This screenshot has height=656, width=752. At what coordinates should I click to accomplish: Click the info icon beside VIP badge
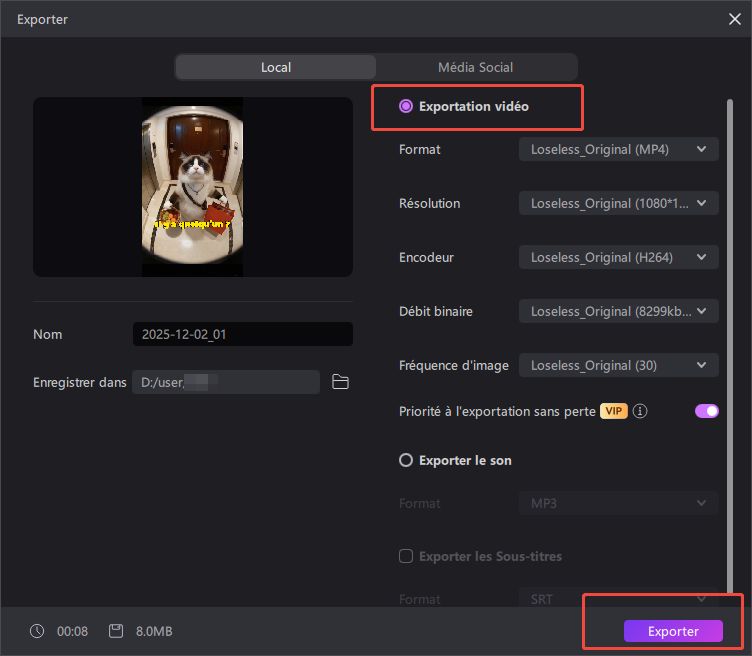coord(640,411)
